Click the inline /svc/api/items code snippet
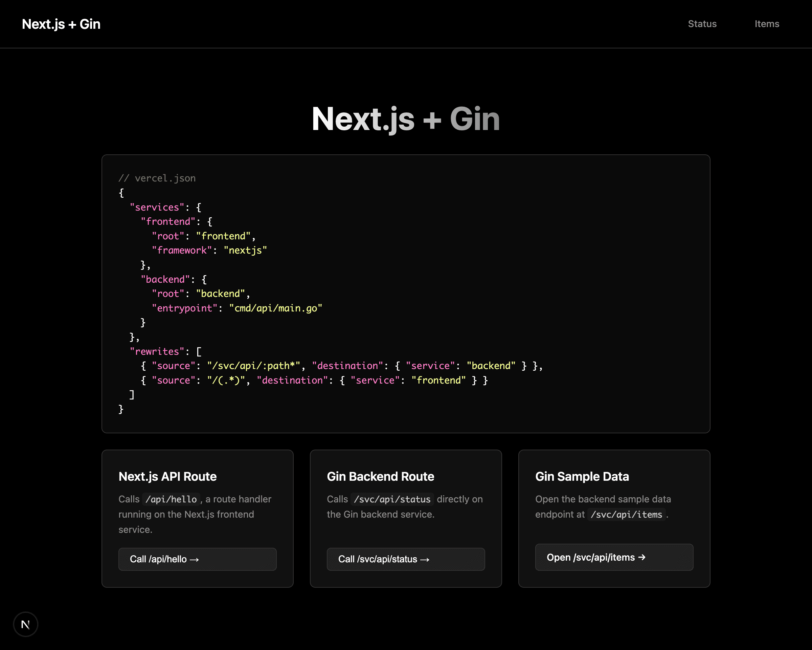The image size is (812, 650). 626,514
